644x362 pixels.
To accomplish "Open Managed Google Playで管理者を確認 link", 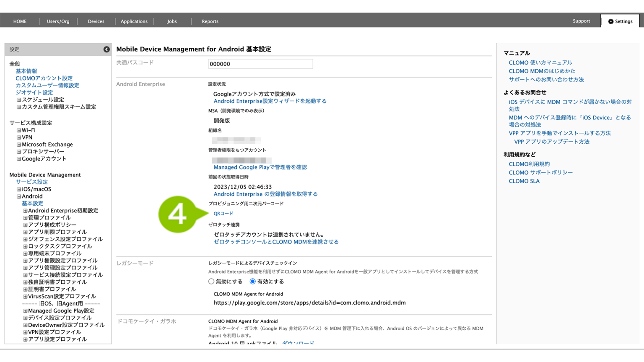I will click(x=260, y=167).
